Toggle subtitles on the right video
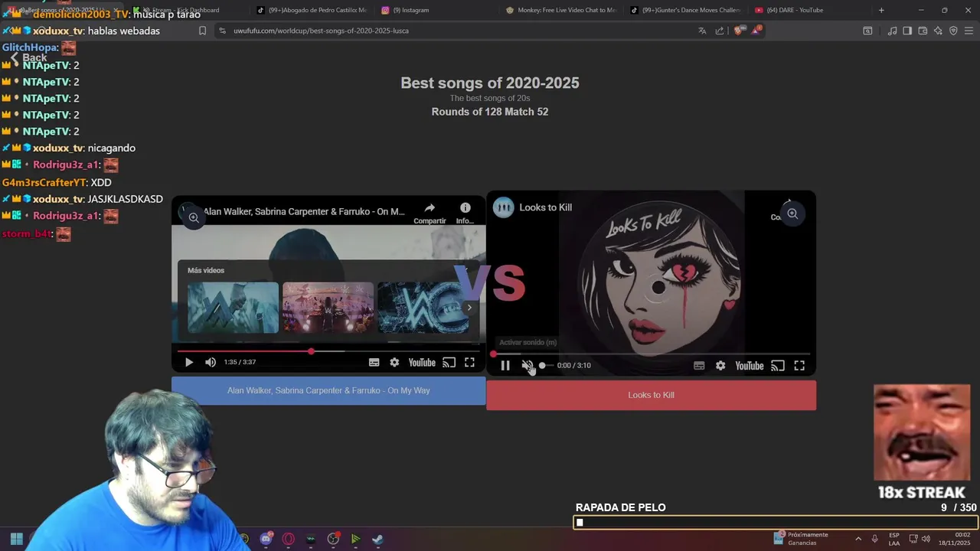This screenshot has width=980, height=551. coord(699,366)
